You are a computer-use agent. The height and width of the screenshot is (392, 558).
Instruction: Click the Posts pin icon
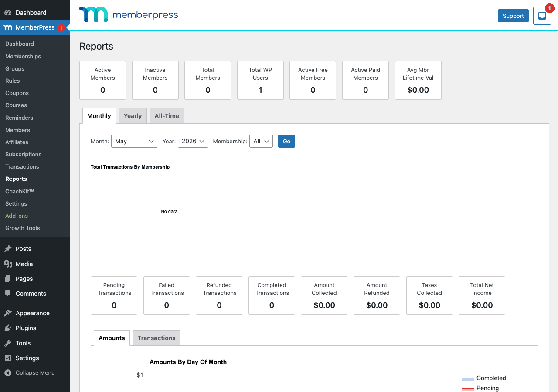pyautogui.click(x=8, y=249)
